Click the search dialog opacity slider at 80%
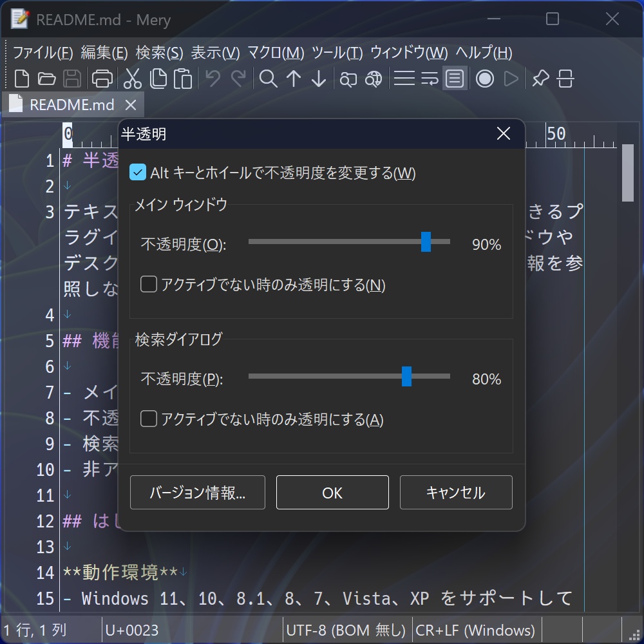The height and width of the screenshot is (644, 644). click(x=406, y=376)
